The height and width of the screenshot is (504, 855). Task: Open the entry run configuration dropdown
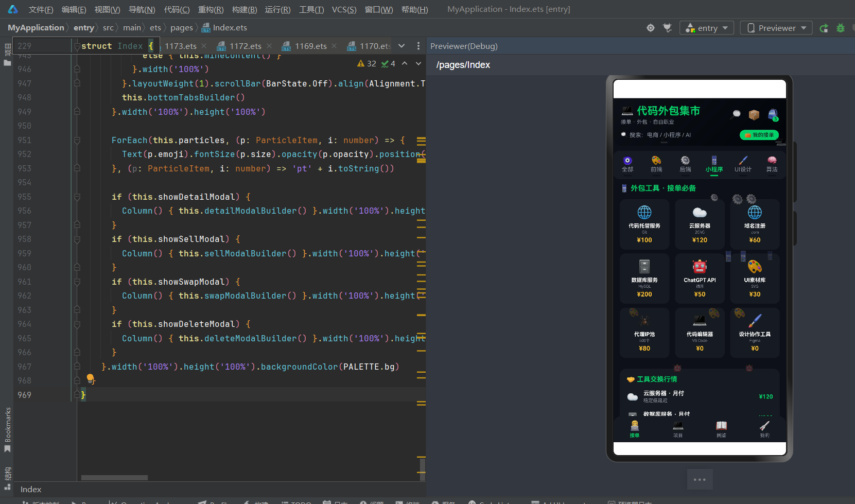(707, 28)
